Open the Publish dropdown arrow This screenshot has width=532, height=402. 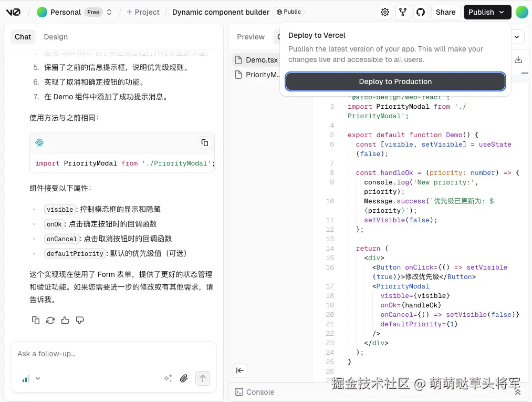[502, 12]
